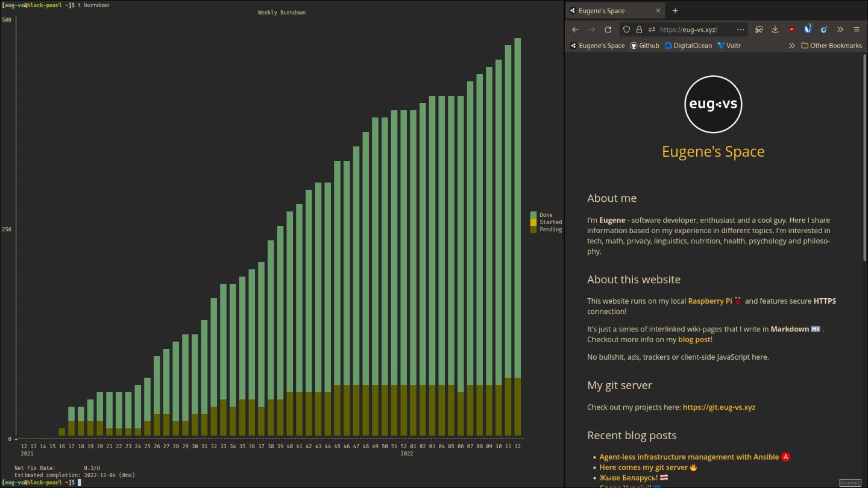Reload the current page

point(608,29)
